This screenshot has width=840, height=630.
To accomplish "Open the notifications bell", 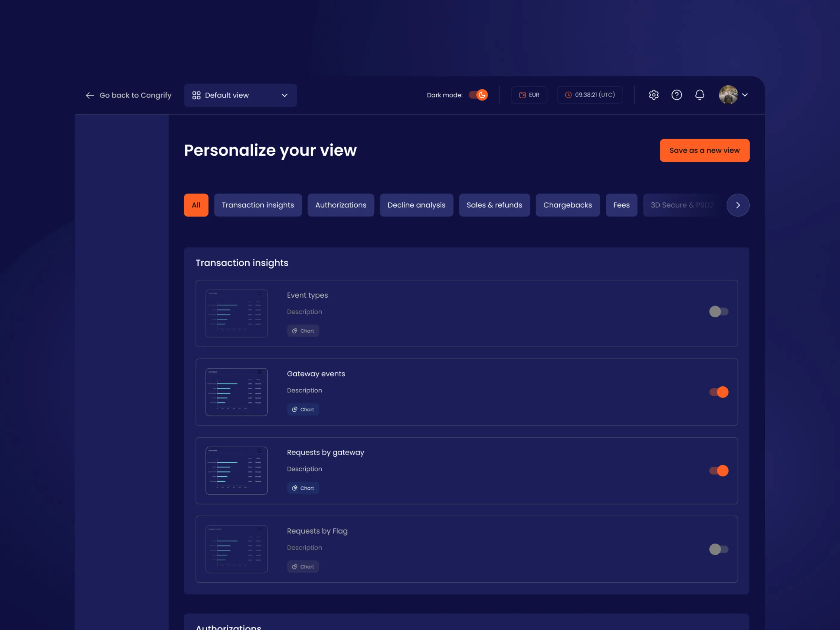I will coord(700,95).
